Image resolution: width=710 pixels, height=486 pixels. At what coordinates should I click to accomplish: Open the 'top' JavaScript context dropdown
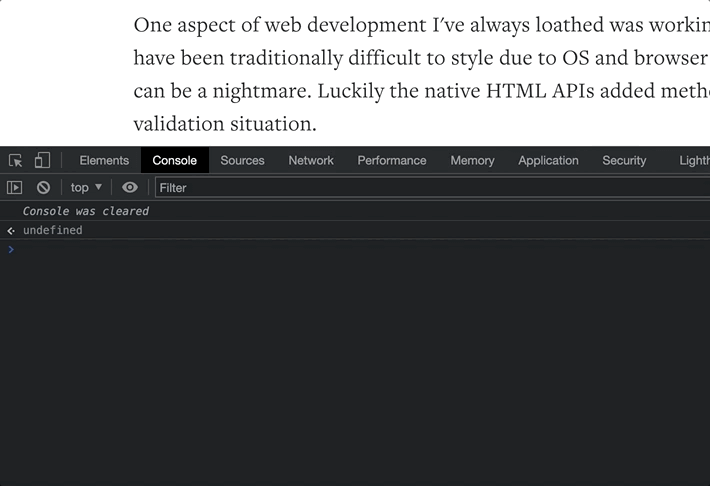86,187
